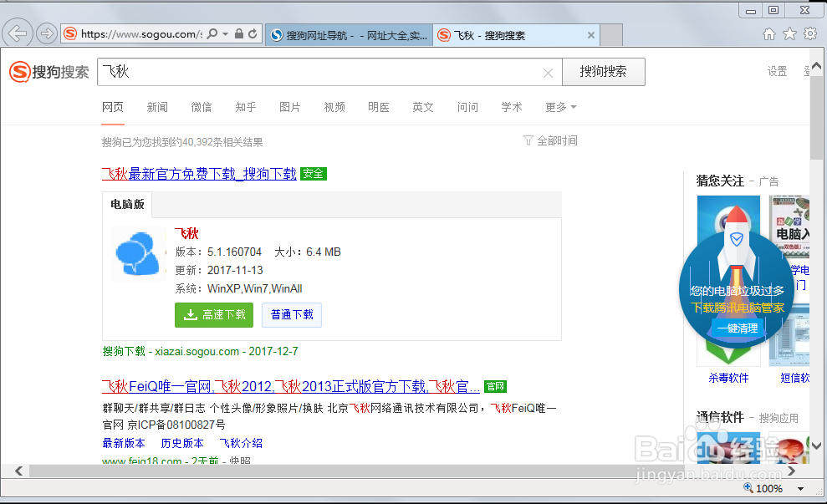Select the 视频 search category
Screen dimensions: 827x504
[x=334, y=107]
